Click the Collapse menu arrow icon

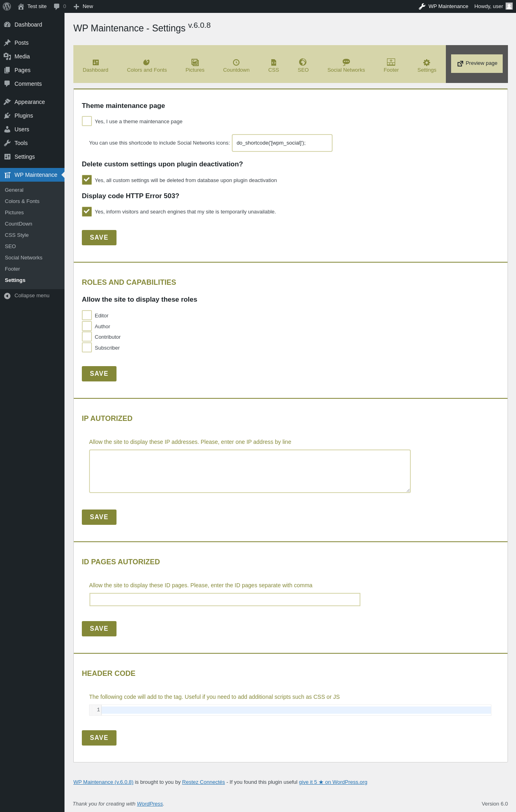point(7,296)
